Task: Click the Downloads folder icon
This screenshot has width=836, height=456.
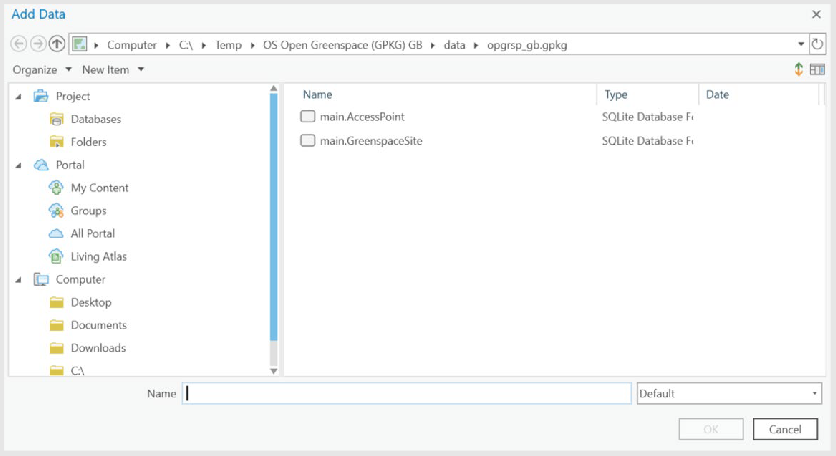Action: 57,348
